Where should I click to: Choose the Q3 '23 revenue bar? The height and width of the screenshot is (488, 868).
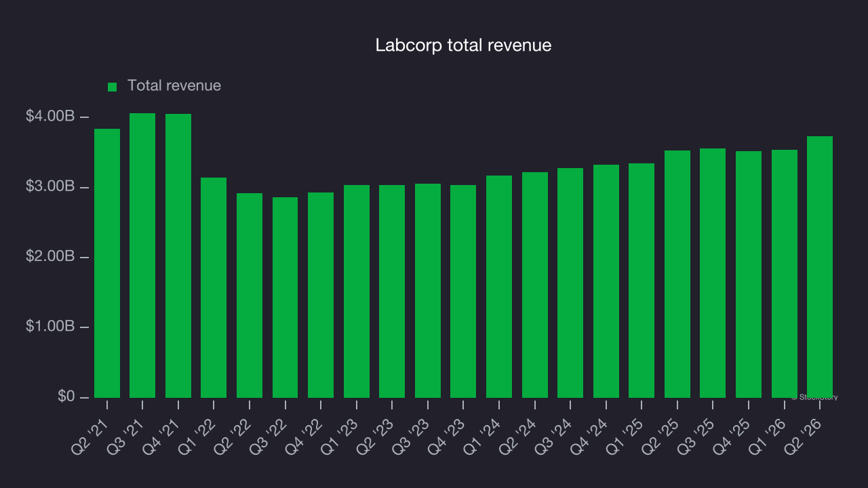click(428, 291)
